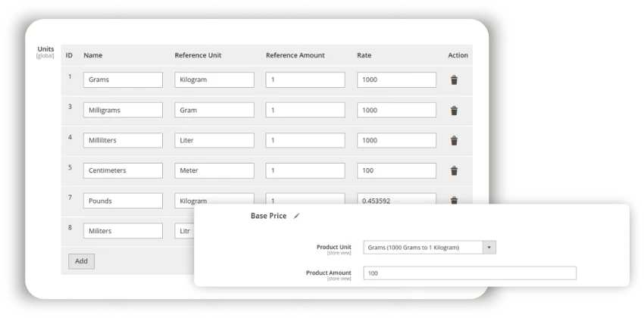This screenshot has height=318, width=644.
Task: Edit Milliliters row reference amount field
Action: click(305, 140)
